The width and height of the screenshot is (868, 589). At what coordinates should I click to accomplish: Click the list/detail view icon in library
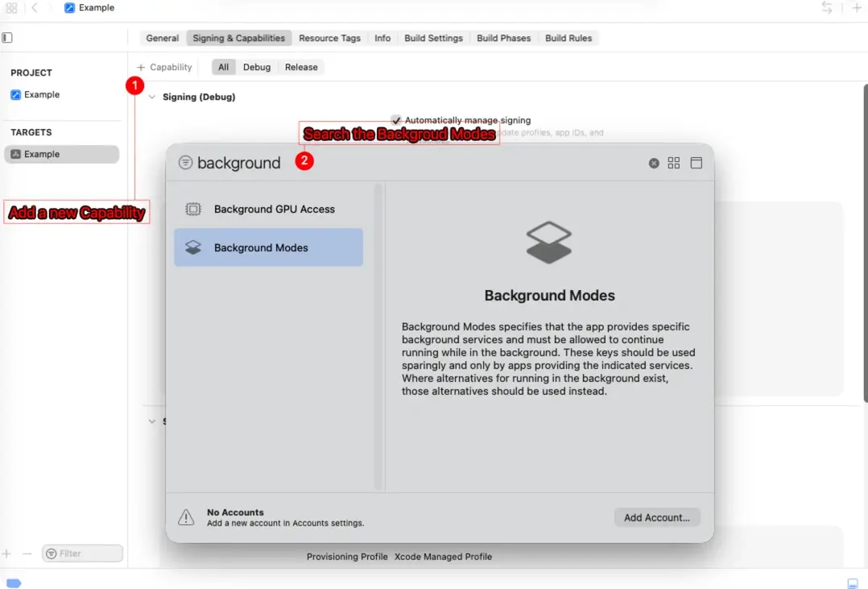pos(696,163)
